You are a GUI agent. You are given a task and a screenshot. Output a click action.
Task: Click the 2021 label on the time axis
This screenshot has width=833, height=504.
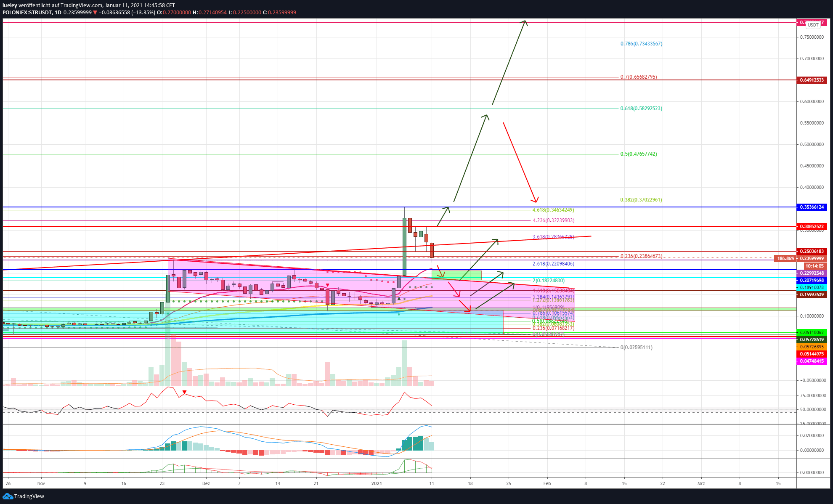[377, 483]
